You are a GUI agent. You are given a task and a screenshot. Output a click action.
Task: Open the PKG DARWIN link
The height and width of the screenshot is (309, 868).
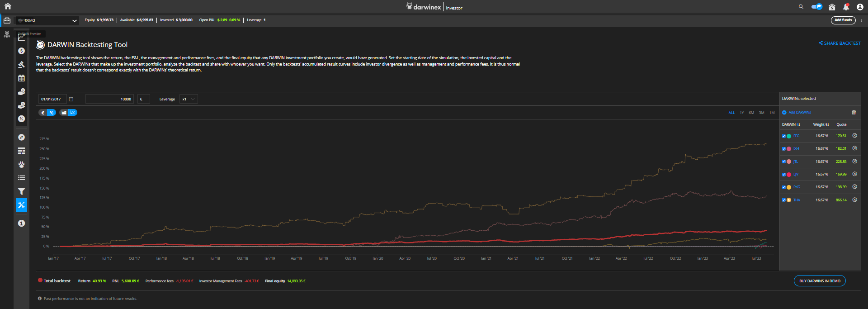click(x=797, y=187)
